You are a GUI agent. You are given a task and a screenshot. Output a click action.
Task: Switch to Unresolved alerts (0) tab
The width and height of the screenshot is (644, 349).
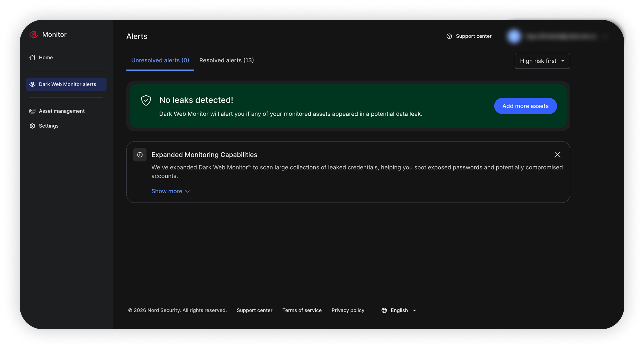pos(160,60)
